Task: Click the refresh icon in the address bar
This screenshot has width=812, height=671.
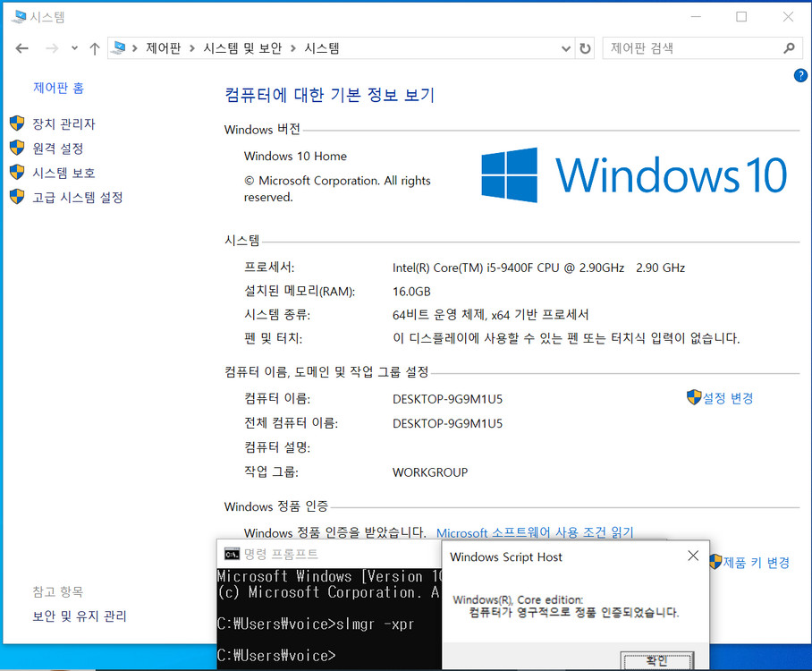Action: [585, 48]
